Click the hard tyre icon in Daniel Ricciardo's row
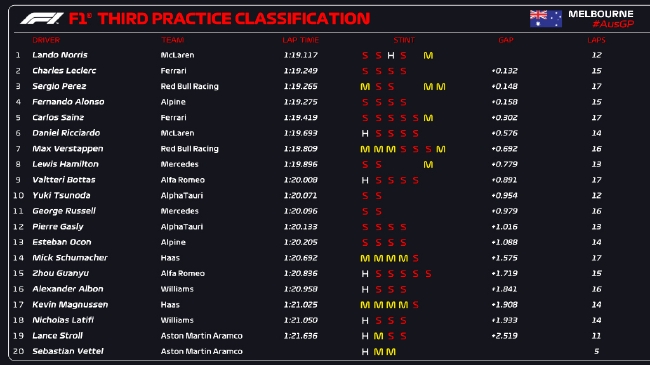The image size is (650, 365). (365, 133)
